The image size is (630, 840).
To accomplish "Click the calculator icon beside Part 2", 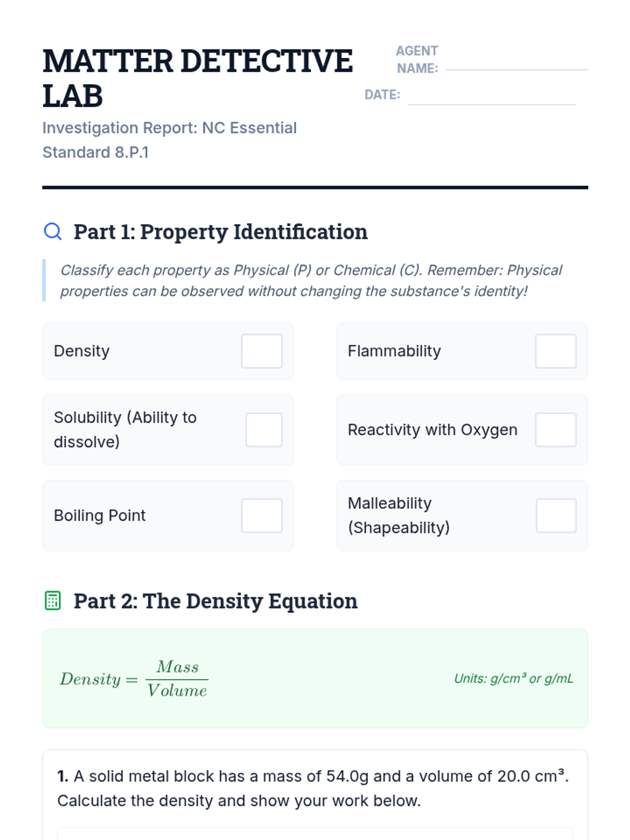I will click(52, 601).
